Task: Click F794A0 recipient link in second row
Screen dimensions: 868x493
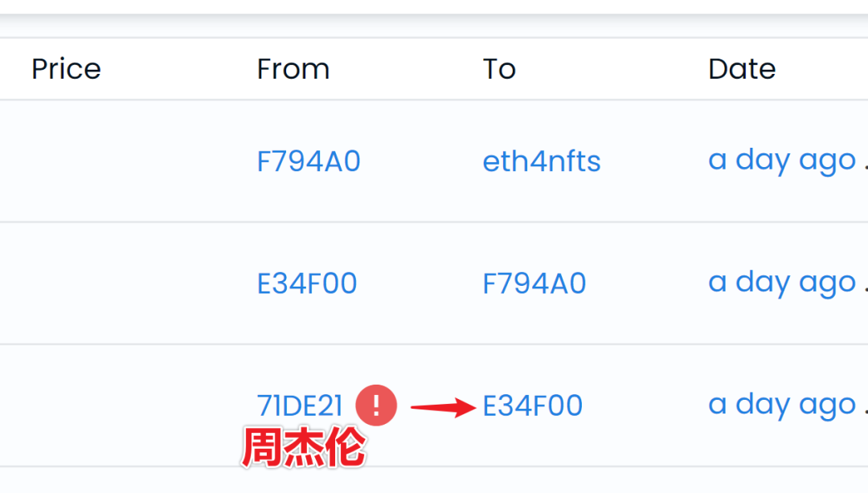Action: click(x=534, y=282)
